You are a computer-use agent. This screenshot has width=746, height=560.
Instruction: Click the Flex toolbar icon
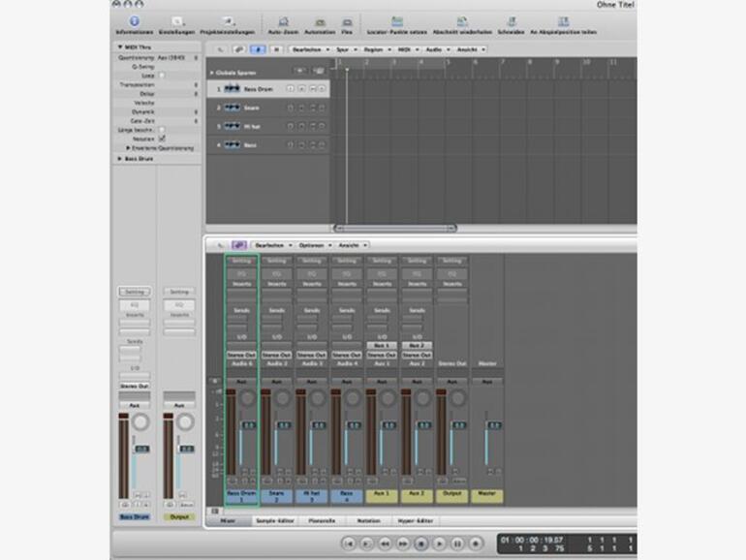[x=347, y=21]
